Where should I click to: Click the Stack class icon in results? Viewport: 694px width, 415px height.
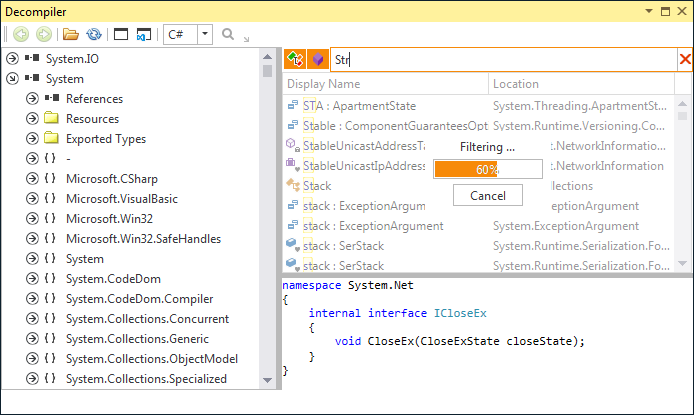[x=293, y=184]
